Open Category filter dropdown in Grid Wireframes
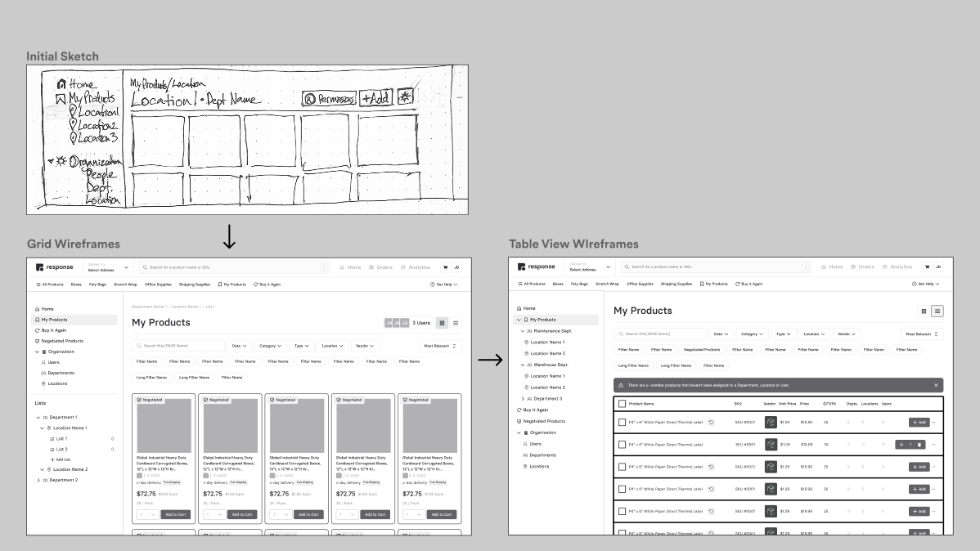 pyautogui.click(x=271, y=346)
